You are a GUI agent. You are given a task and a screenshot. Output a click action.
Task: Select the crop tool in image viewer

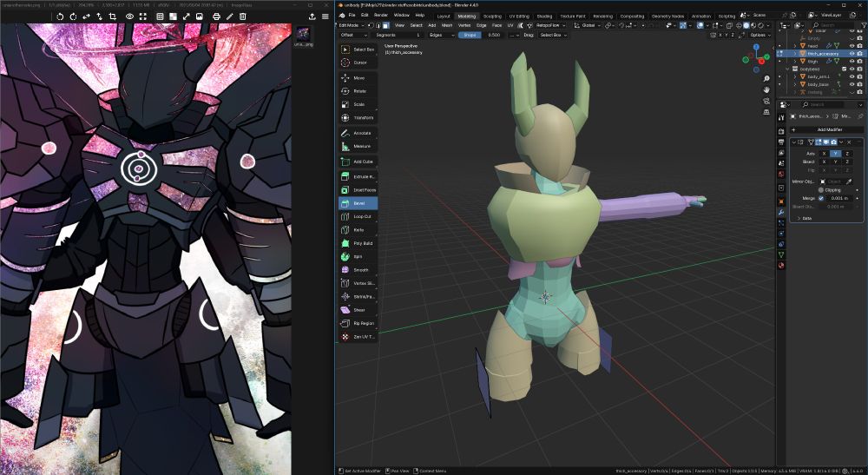pyautogui.click(x=112, y=16)
